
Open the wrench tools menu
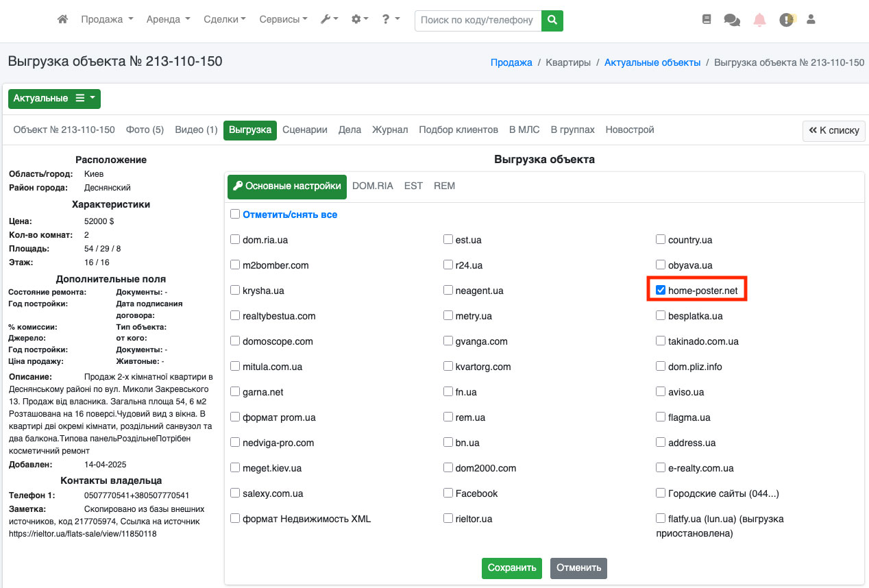click(329, 20)
